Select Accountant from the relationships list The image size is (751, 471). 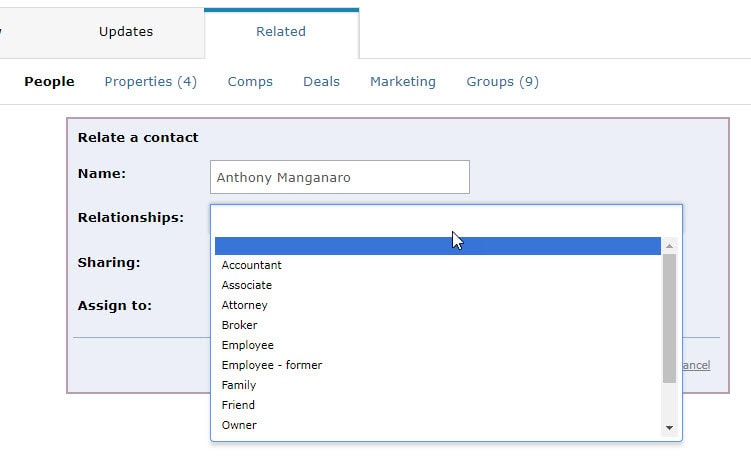click(438, 265)
